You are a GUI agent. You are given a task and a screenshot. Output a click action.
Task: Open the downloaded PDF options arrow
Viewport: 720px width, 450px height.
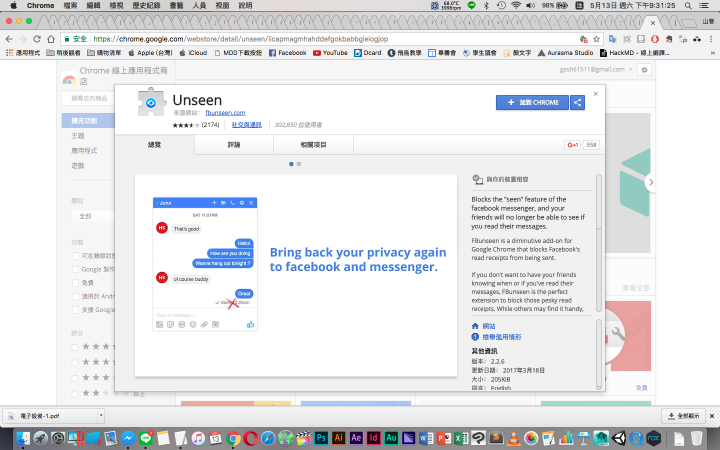[x=101, y=416]
